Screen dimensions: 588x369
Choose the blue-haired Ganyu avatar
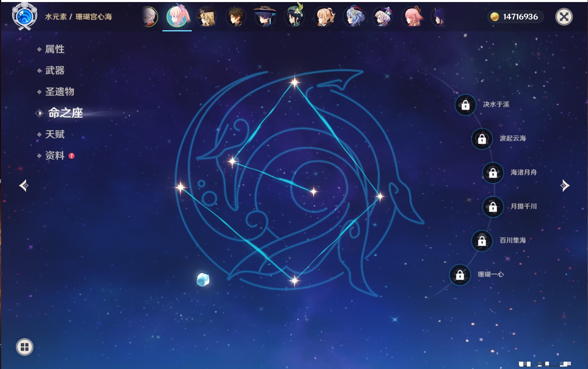pyautogui.click(x=354, y=17)
